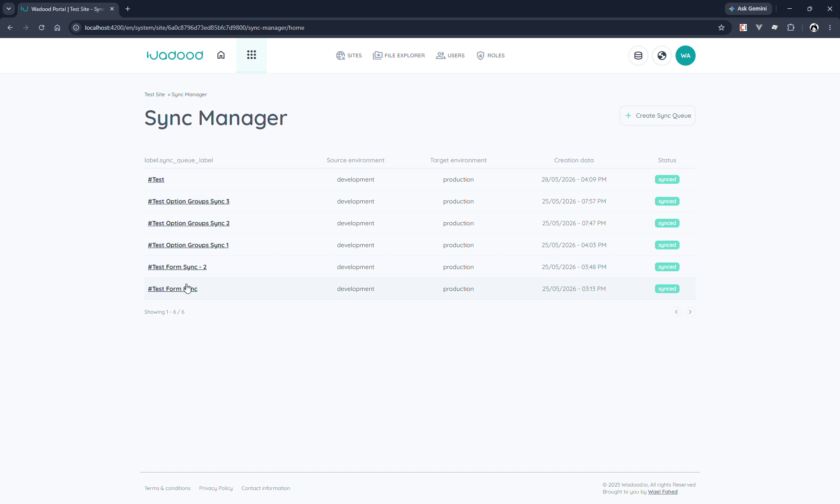
Task: Open #Test Form Sync - 2
Action: tap(177, 267)
